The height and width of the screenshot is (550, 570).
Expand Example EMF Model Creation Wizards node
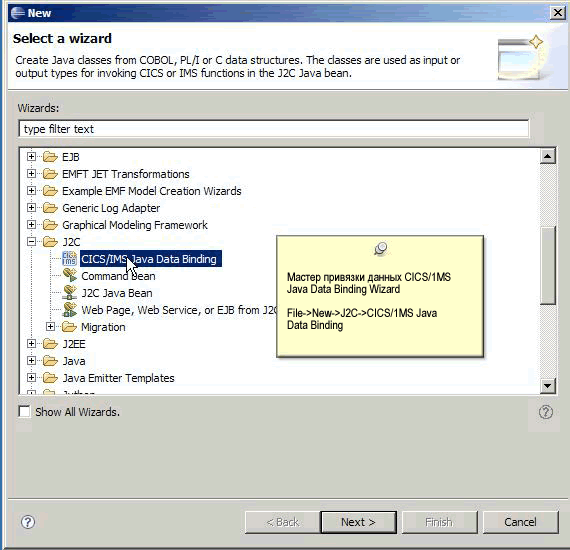[32, 191]
